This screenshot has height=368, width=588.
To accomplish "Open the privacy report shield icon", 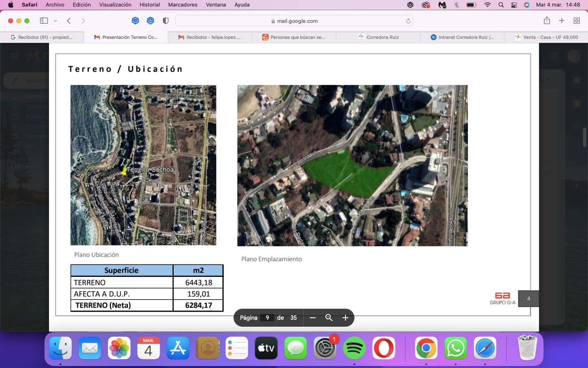I will click(x=165, y=21).
